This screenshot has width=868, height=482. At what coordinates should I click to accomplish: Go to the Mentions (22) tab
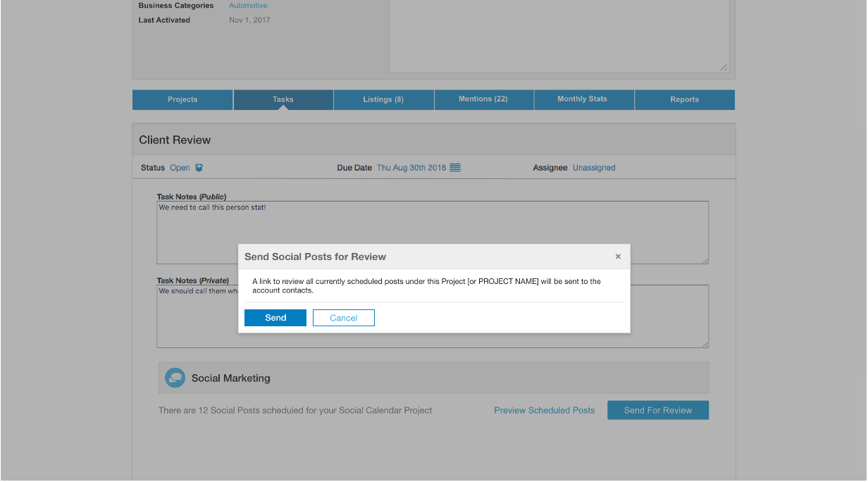(483, 99)
